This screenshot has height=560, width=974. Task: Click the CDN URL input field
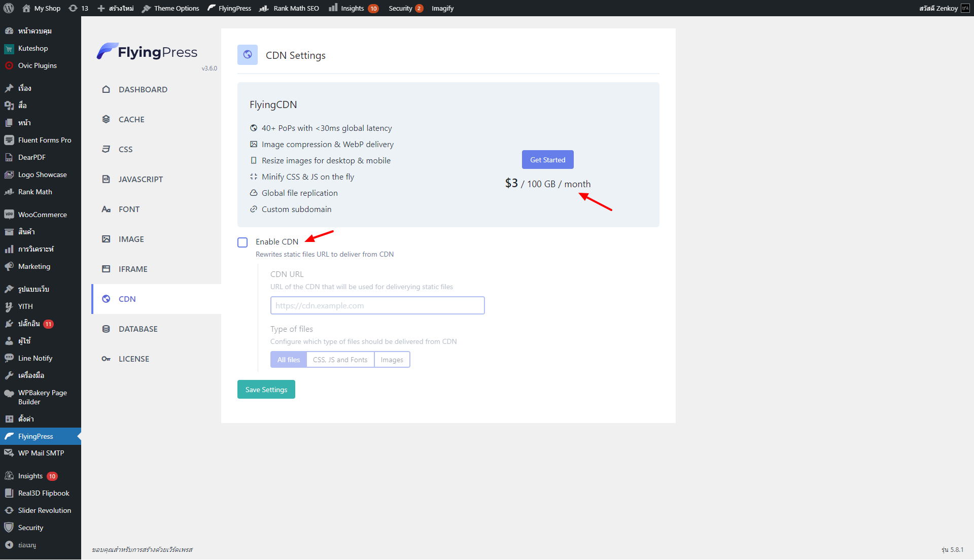[377, 305]
